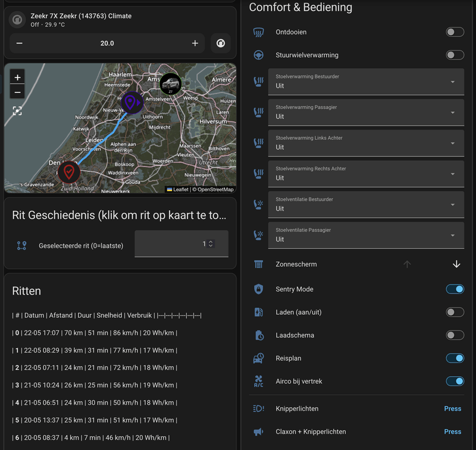
Task: Click trip row 6 dated 20-05 08:37
Action: (x=91, y=437)
